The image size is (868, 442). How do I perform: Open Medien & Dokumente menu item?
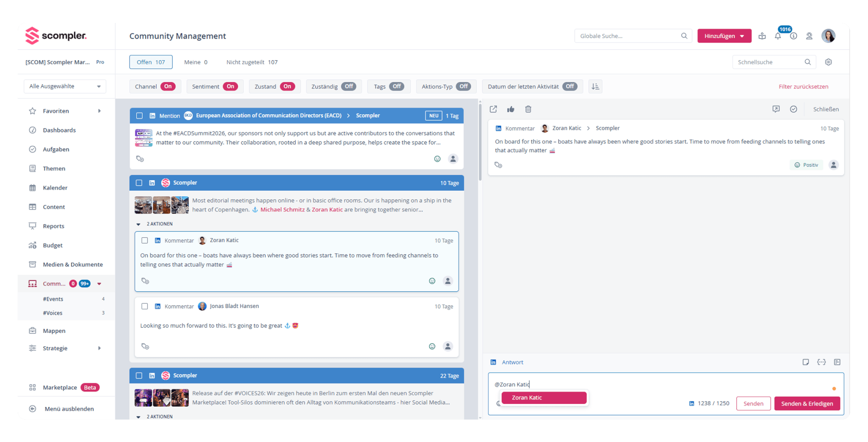pos(72,264)
